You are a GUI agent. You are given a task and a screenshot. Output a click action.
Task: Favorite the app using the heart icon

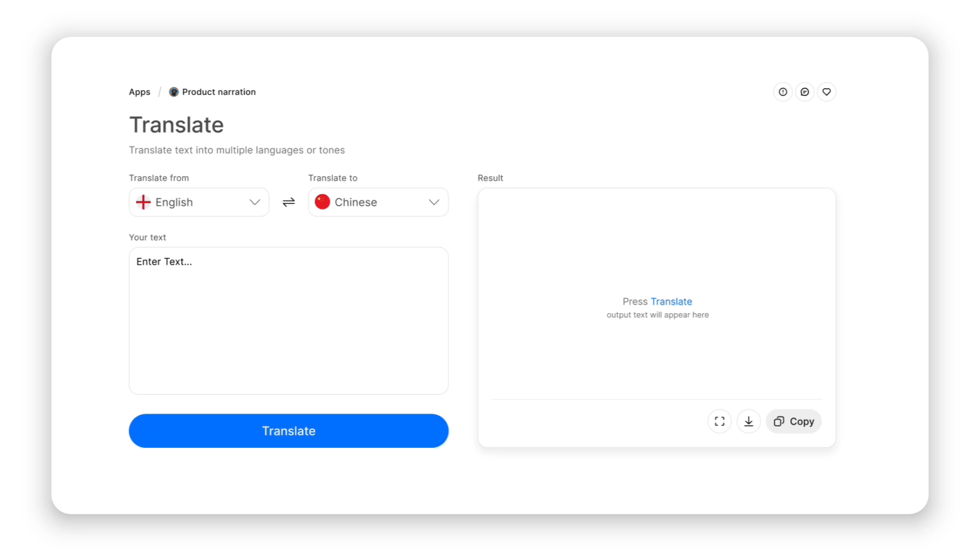(826, 92)
